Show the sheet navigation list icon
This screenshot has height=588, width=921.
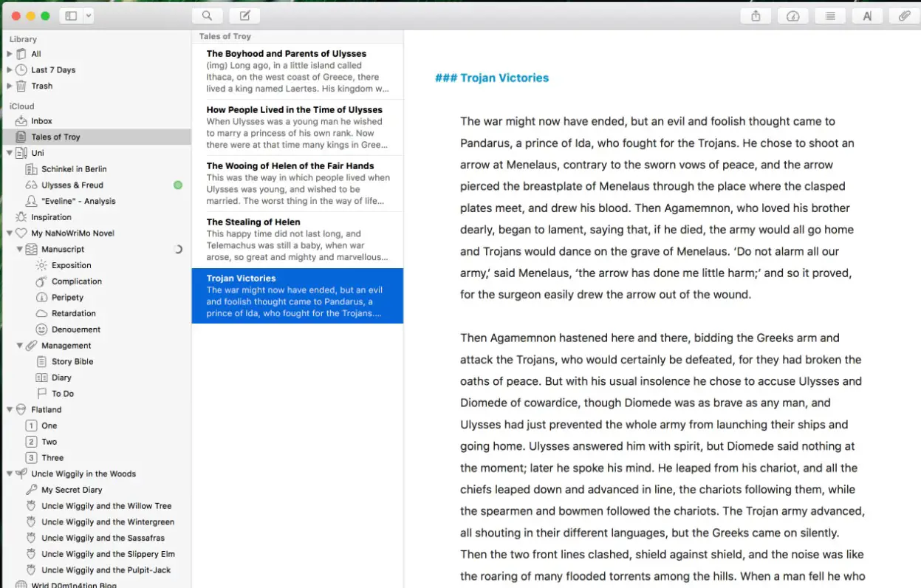tap(829, 16)
